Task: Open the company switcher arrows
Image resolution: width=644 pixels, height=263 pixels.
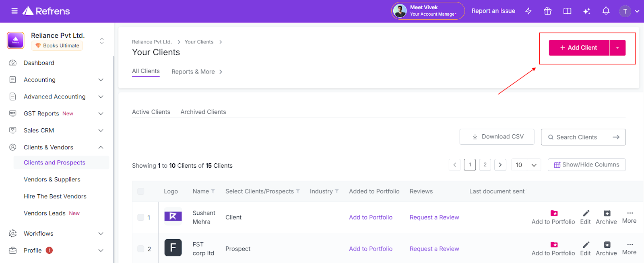Action: [102, 41]
